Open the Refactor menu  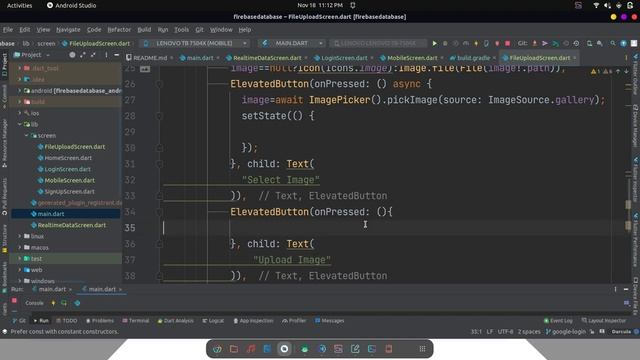(x=119, y=30)
